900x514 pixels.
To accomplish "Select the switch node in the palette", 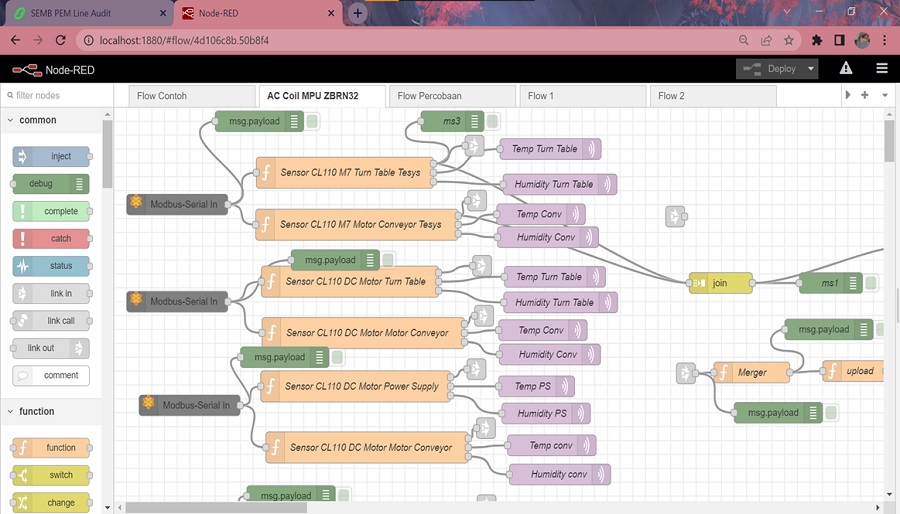I will coord(51,475).
